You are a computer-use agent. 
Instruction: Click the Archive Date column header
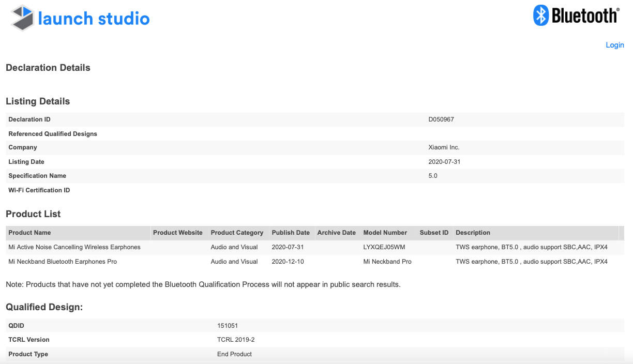pos(337,233)
